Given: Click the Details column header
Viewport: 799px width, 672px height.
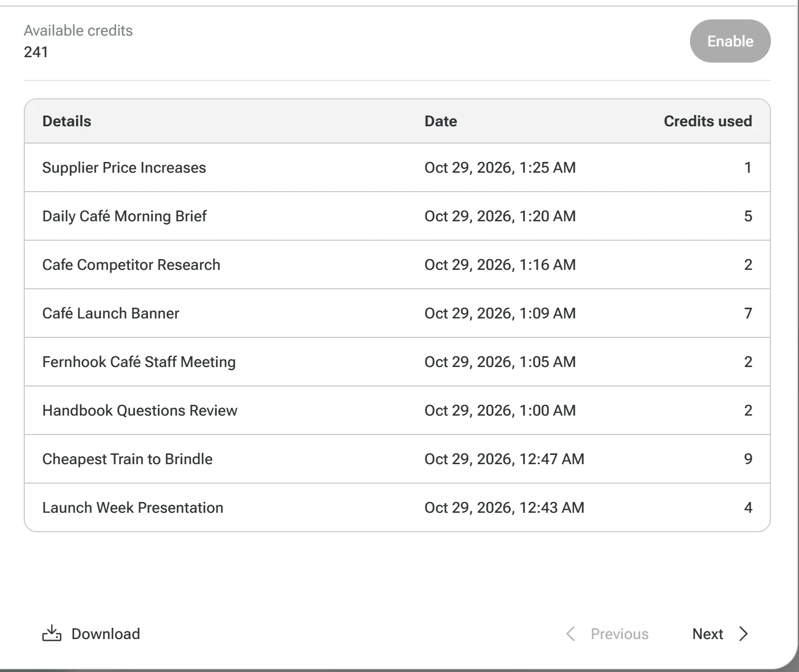Looking at the screenshot, I should tap(67, 121).
